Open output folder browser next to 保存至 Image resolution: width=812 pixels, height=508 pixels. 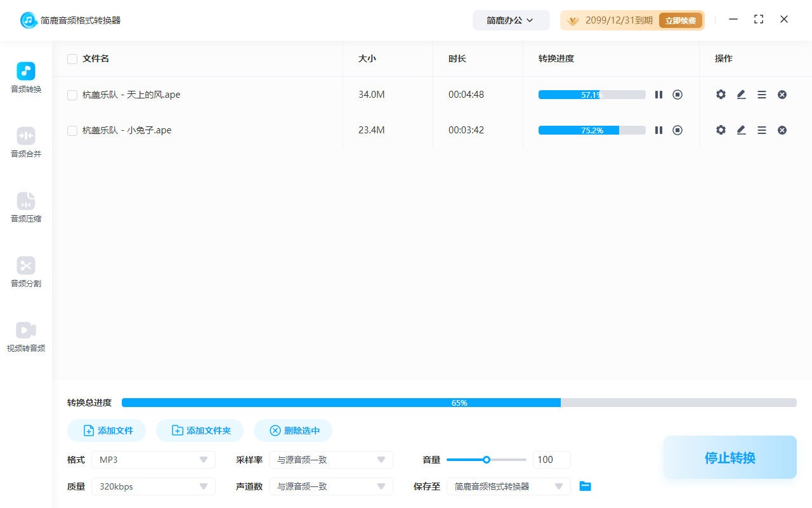click(585, 486)
